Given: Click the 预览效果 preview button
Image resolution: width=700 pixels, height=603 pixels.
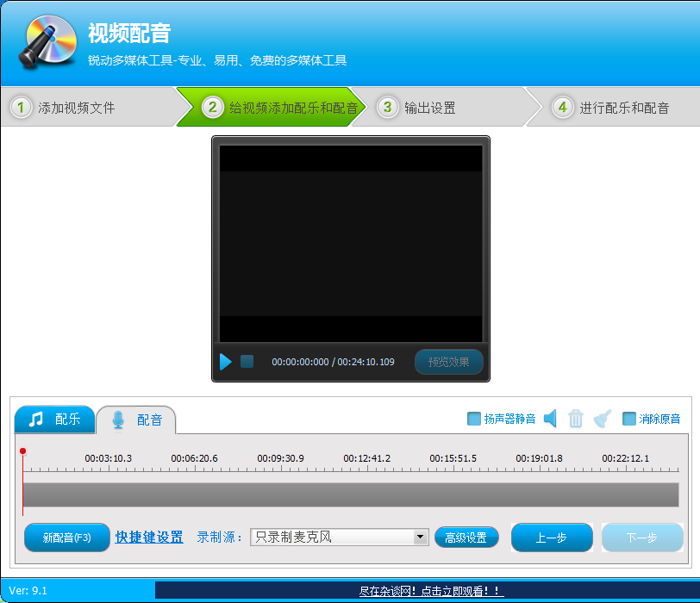Looking at the screenshot, I should [448, 362].
